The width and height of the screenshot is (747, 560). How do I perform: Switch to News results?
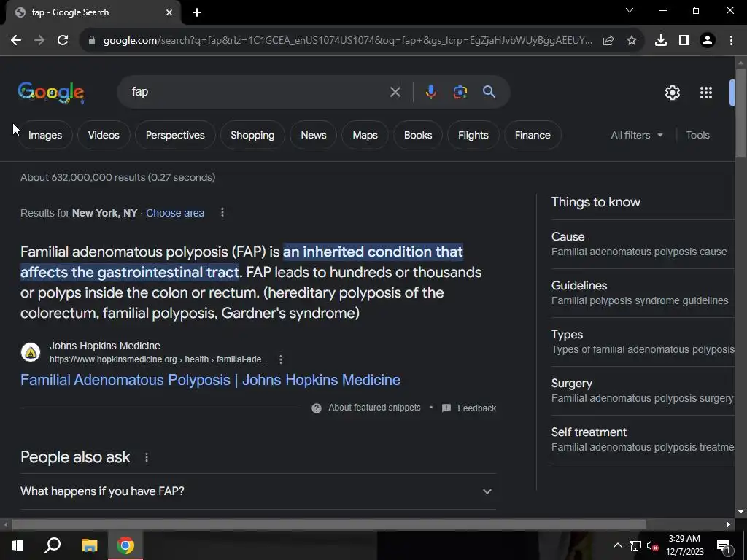[x=314, y=135]
